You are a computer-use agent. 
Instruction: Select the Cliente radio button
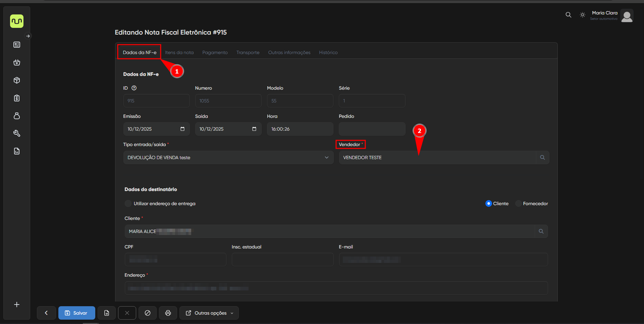(489, 203)
